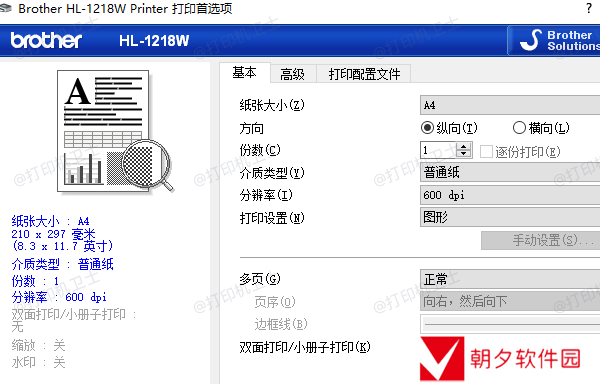The image size is (600, 384).
Task: Click the HL-1218W model name in header
Action: click(x=154, y=41)
